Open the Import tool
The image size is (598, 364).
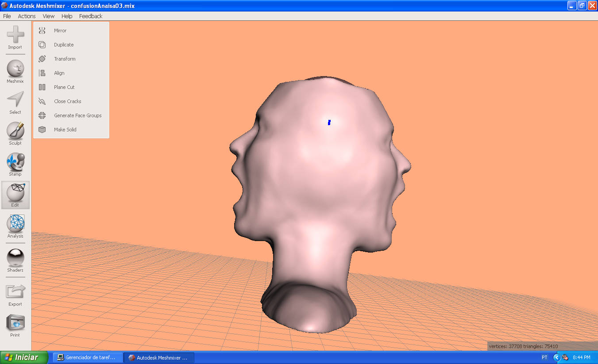pos(15,37)
